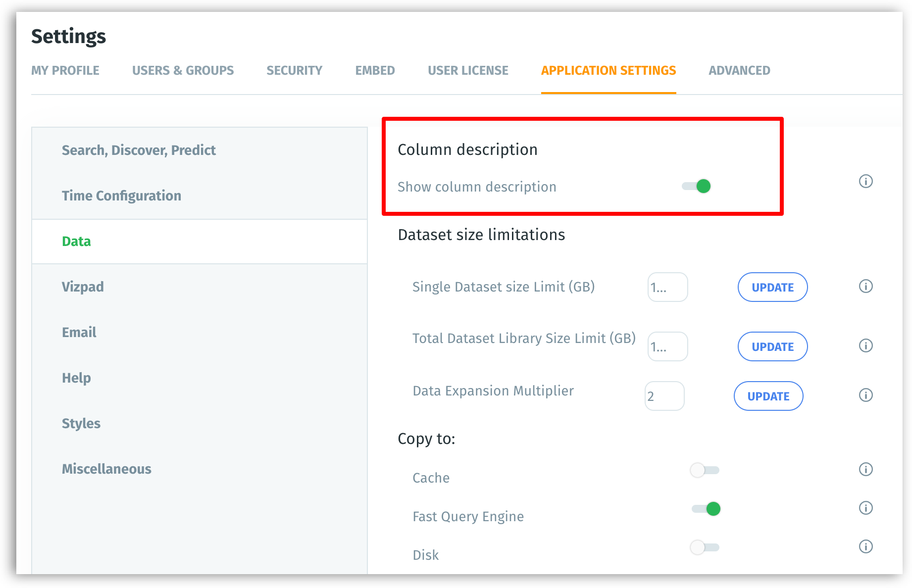912x588 pixels.
Task: Disable the Show column description toggle
Action: point(697,186)
